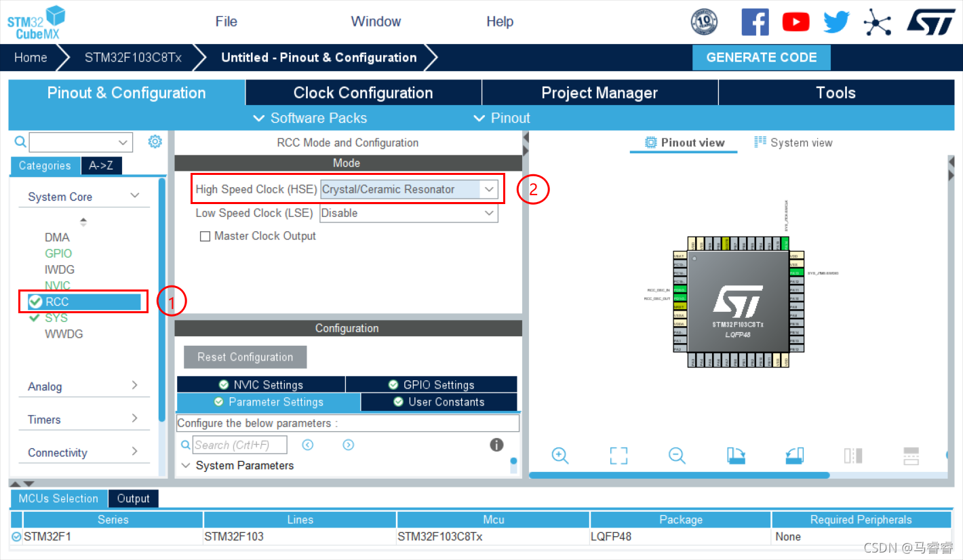This screenshot has width=963, height=560.
Task: Click the GENERATE CODE button
Action: pyautogui.click(x=762, y=58)
